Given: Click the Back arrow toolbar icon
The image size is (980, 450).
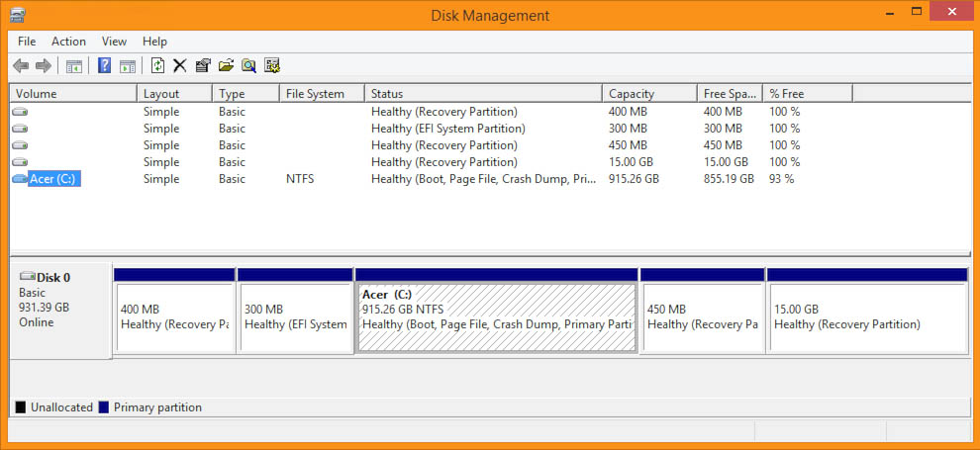Looking at the screenshot, I should 21,65.
